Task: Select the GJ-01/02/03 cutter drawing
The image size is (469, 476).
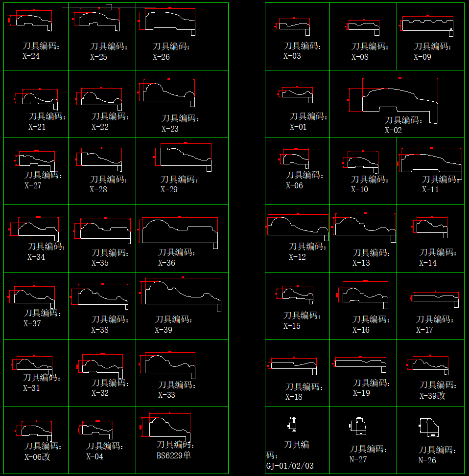Action: (292, 425)
